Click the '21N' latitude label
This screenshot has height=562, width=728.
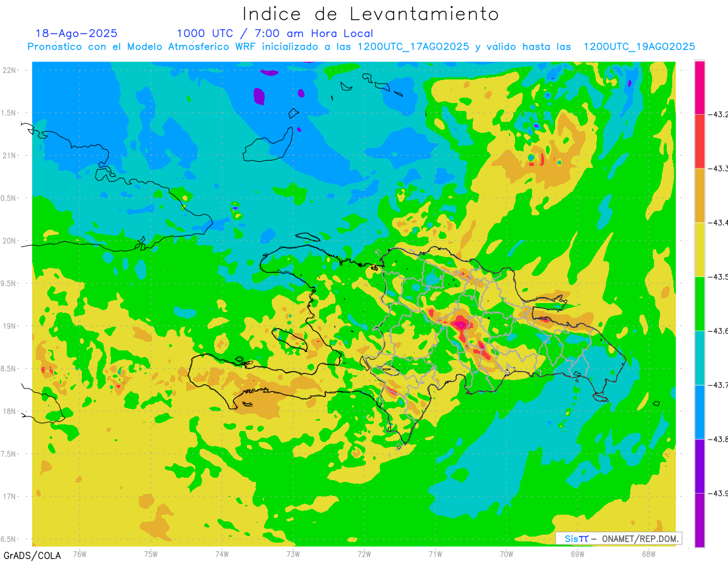(x=10, y=155)
